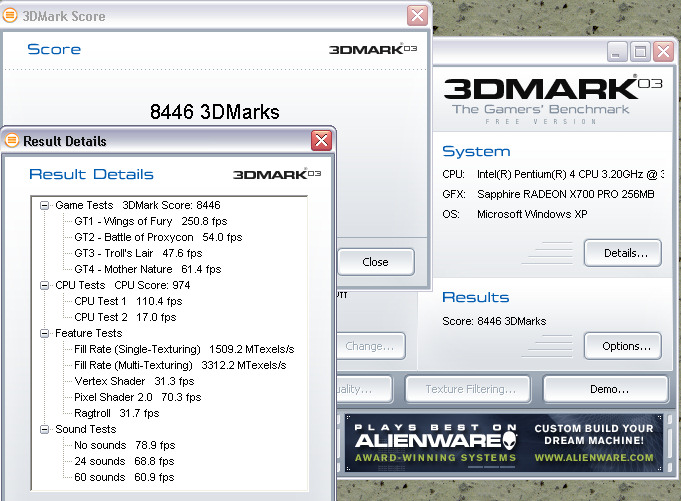Minimize the 3DMark03 main window
The image size is (681, 501).
(x=617, y=52)
